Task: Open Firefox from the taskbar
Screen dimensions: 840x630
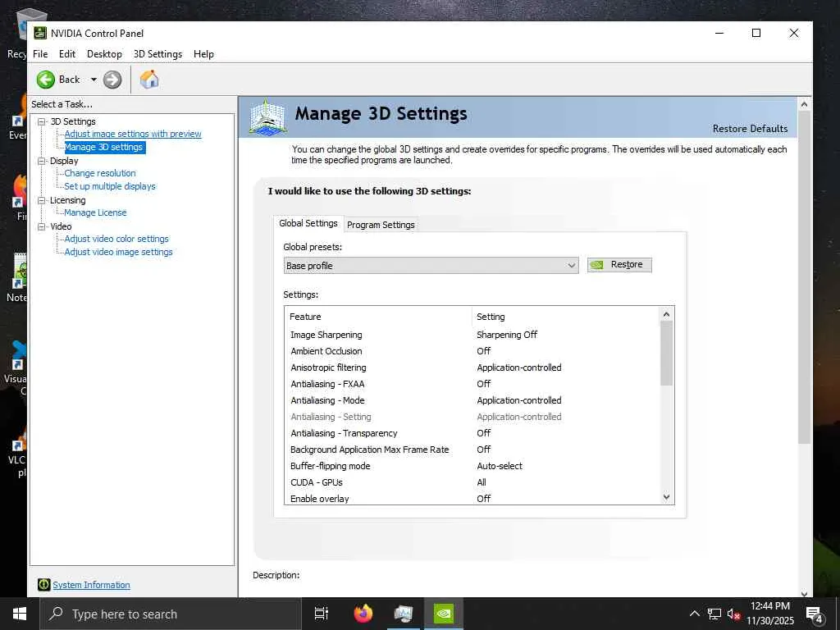Action: pyautogui.click(x=363, y=614)
